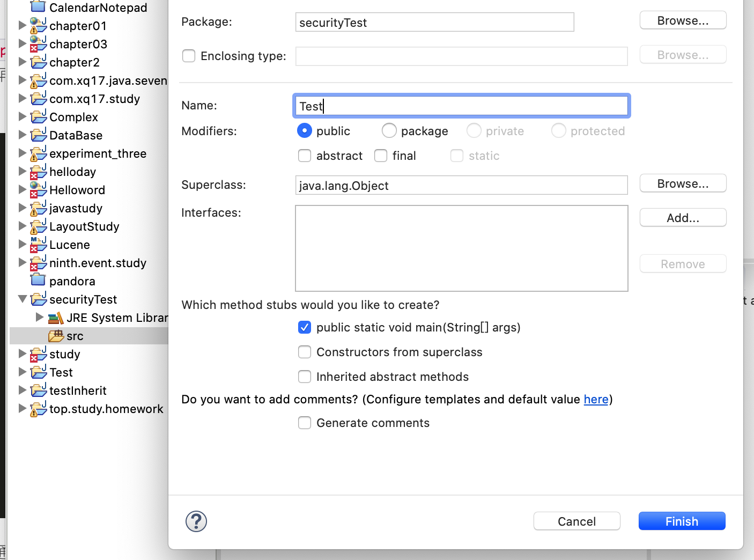The width and height of the screenshot is (754, 560).
Task: Uncheck public static void main stub checkbox
Action: coord(305,327)
